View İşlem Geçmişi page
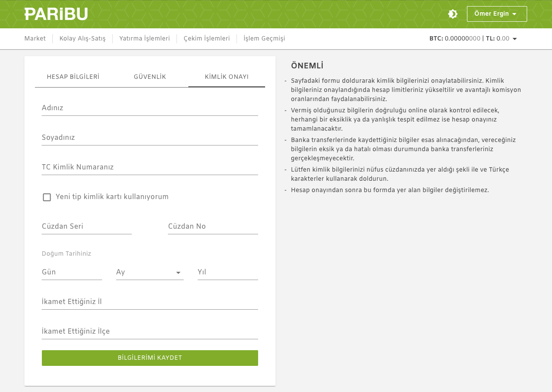This screenshot has height=392, width=552. (x=264, y=39)
